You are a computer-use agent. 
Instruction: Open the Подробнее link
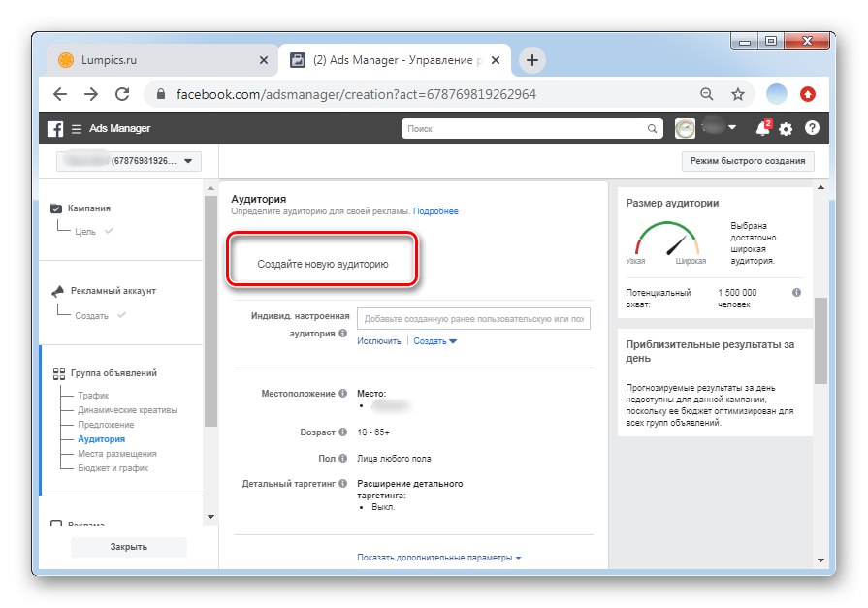[x=435, y=211]
